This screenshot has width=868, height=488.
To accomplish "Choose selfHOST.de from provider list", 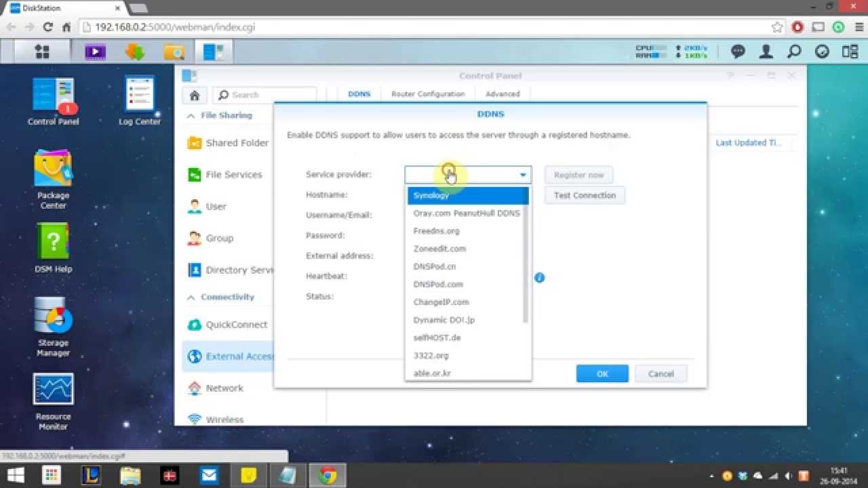I will coord(467,338).
